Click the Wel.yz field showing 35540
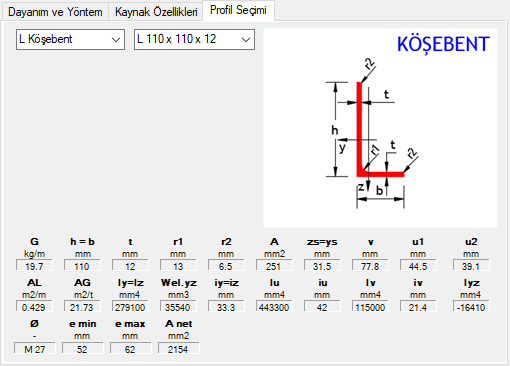 click(x=178, y=306)
